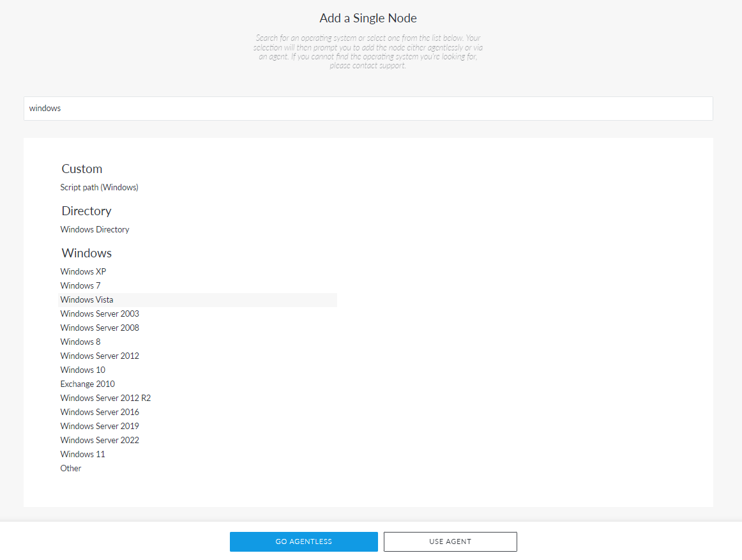
Task: Select Windows 7 from the list
Action: (80, 286)
